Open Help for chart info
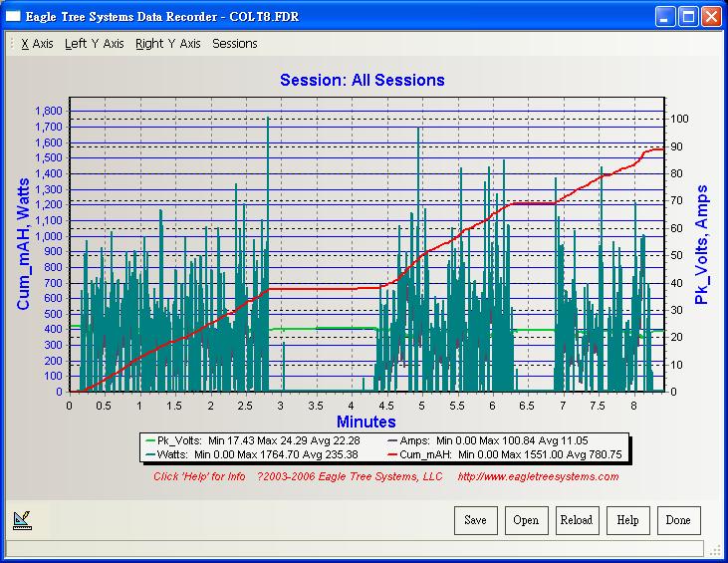The image size is (728, 563). click(627, 520)
